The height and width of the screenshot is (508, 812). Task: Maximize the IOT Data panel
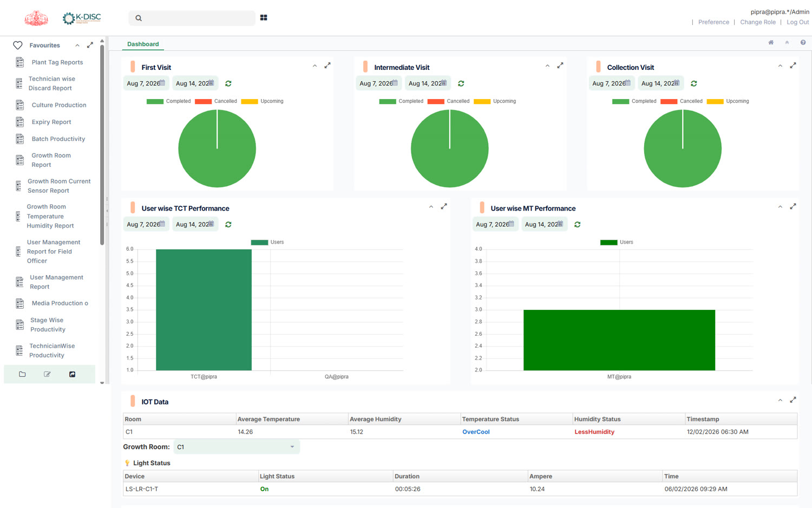tap(793, 400)
